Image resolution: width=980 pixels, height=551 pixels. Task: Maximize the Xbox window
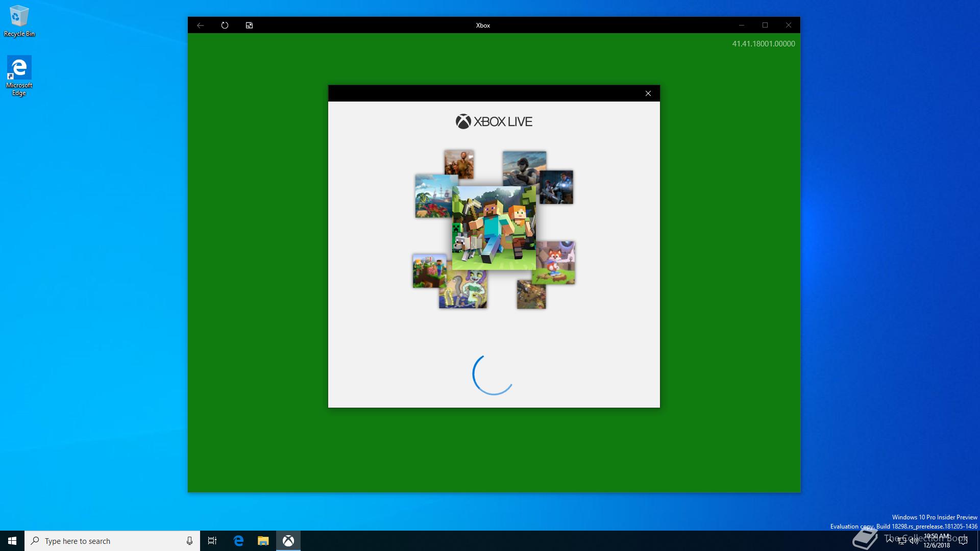[x=765, y=25]
